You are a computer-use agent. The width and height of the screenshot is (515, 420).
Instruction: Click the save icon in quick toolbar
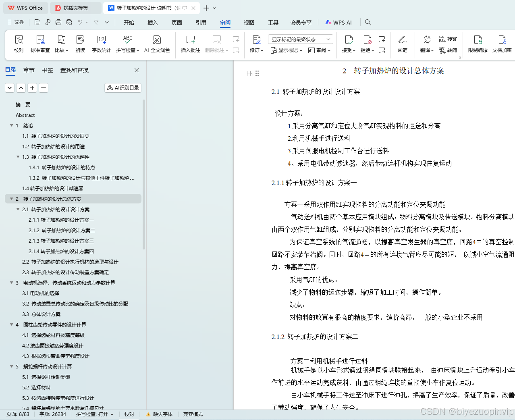pos(37,22)
